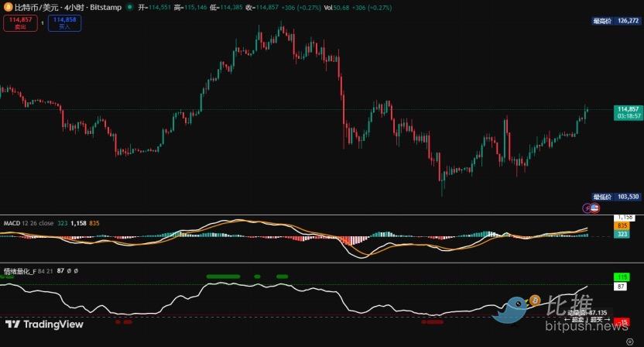The width and height of the screenshot is (644, 347).
Task: Click the green 115 level tag
Action: click(x=622, y=277)
